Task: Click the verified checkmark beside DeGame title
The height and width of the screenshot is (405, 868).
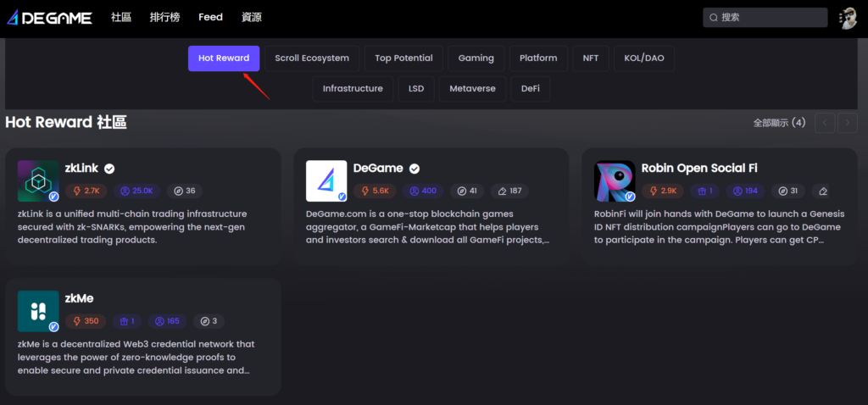Action: (414, 169)
